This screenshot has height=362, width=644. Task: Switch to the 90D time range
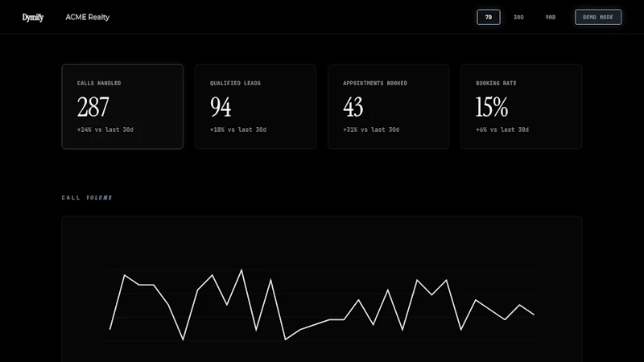(551, 17)
